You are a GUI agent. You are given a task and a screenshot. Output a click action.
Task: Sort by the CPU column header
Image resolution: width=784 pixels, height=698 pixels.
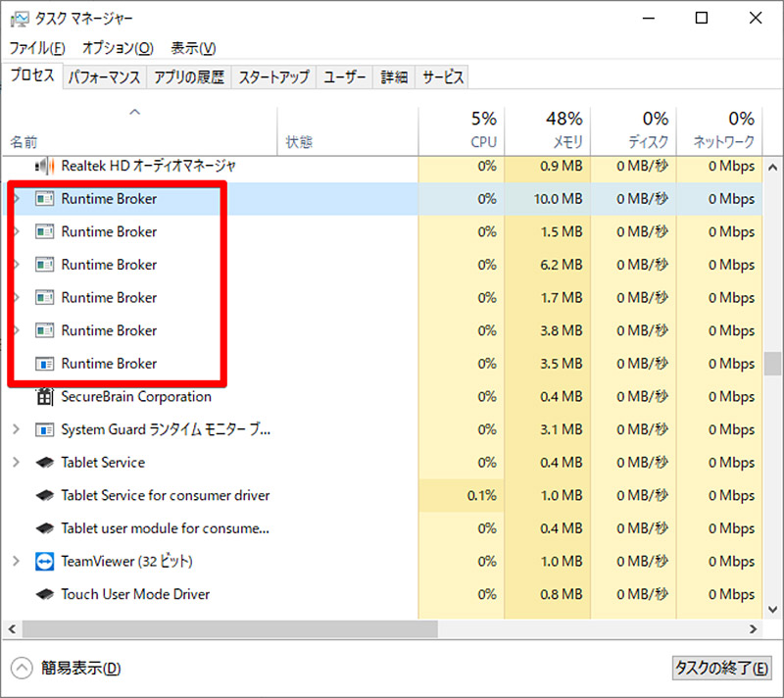[x=462, y=131]
